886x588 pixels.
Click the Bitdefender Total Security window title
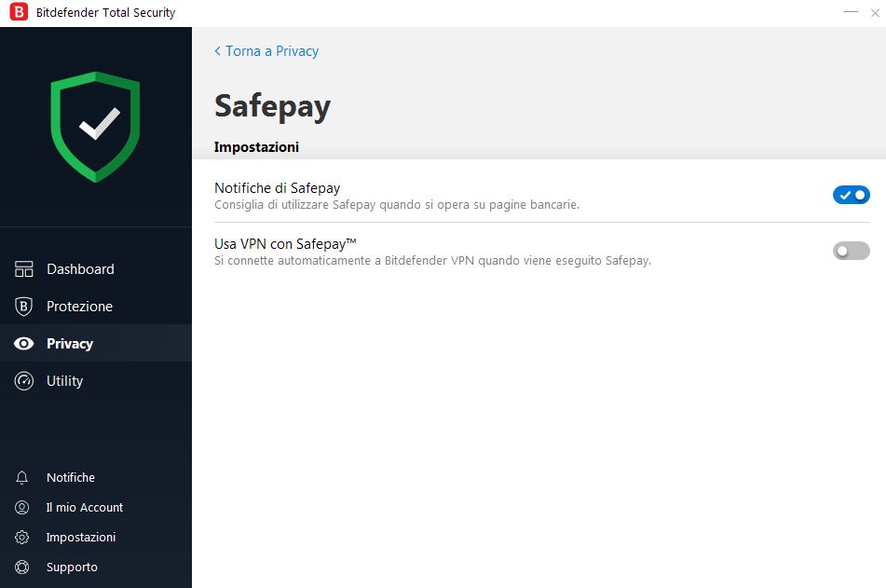coord(105,12)
